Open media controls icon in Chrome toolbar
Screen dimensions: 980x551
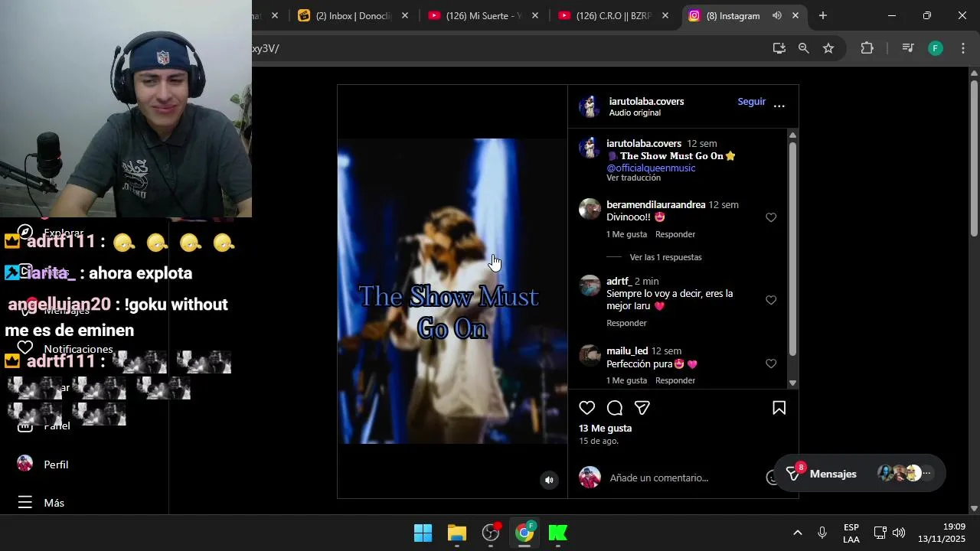tap(908, 48)
